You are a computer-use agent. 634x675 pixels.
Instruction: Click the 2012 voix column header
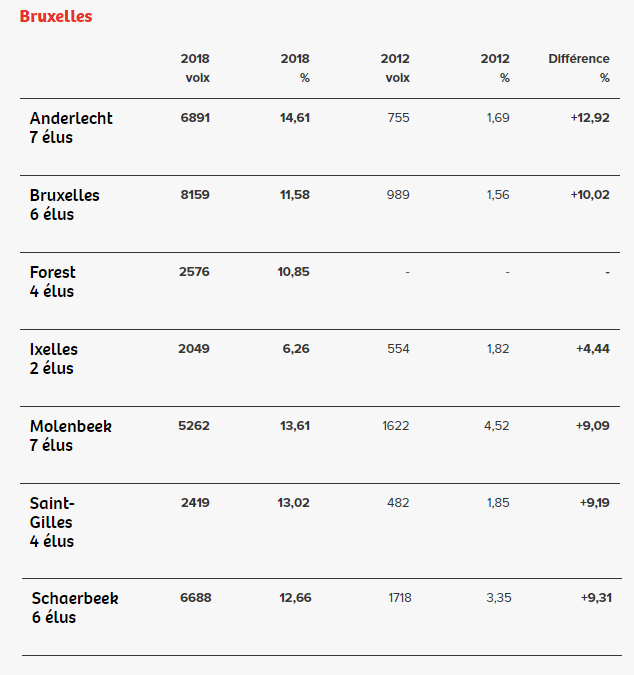(395, 68)
